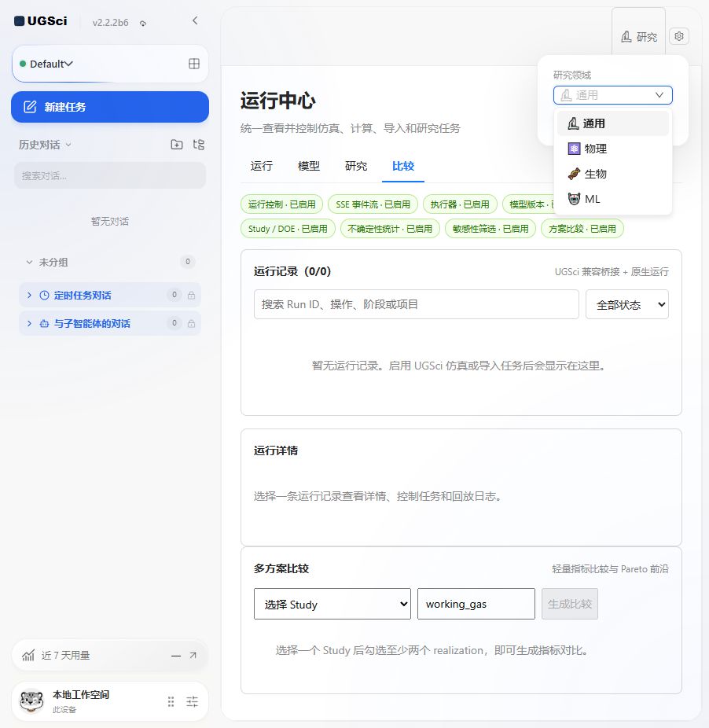
Task: Focus the 搜索 Run ID search field
Action: coord(417,304)
